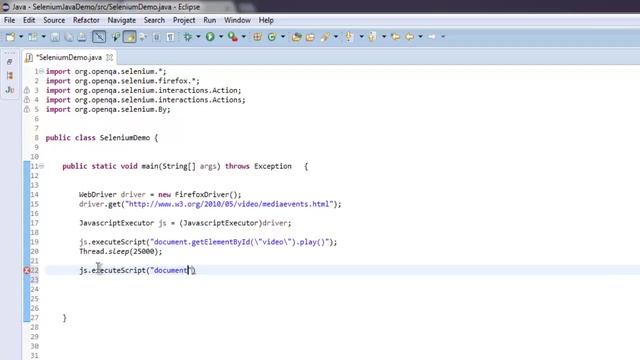640x360 pixels.
Task: Open the Run configurations dropdown arrow
Action: pyautogui.click(x=220, y=37)
